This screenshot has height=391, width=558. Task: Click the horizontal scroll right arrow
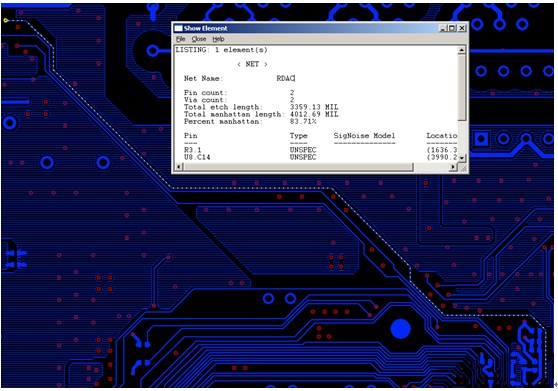[x=453, y=167]
